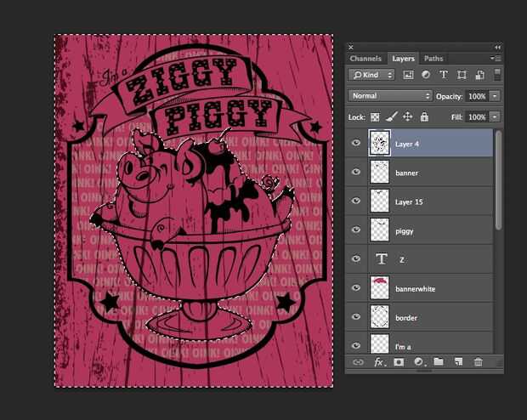Select the Layer 15 name
This screenshot has width=527, height=420.
tap(409, 201)
